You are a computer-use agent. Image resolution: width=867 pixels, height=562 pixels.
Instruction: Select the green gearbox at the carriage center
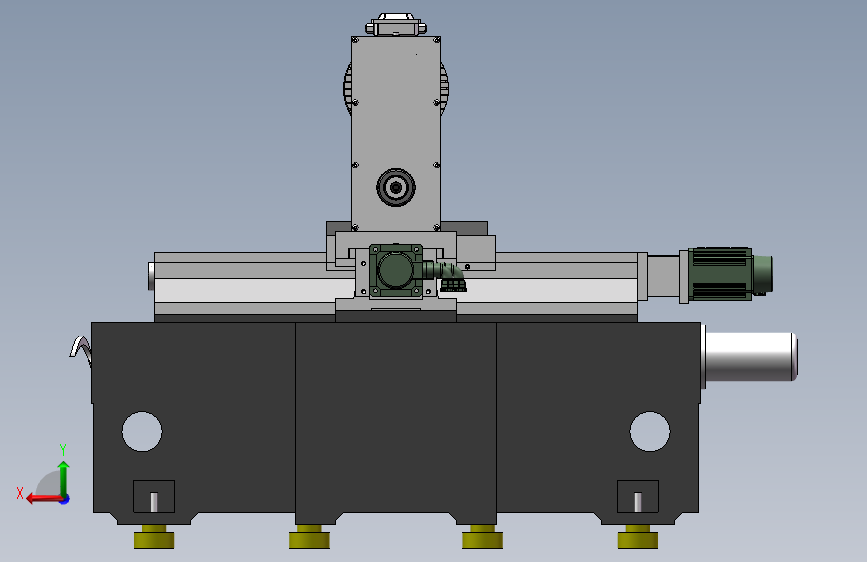click(x=396, y=270)
